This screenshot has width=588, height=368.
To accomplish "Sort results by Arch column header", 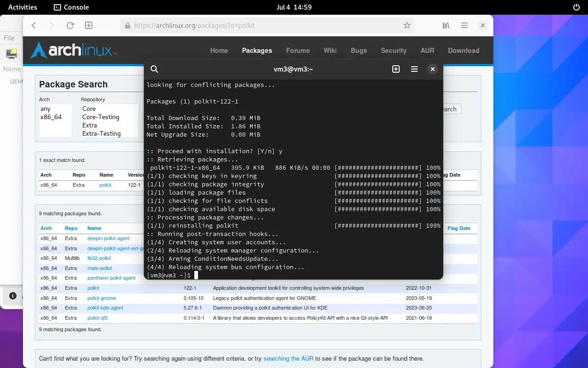I will 46,228.
